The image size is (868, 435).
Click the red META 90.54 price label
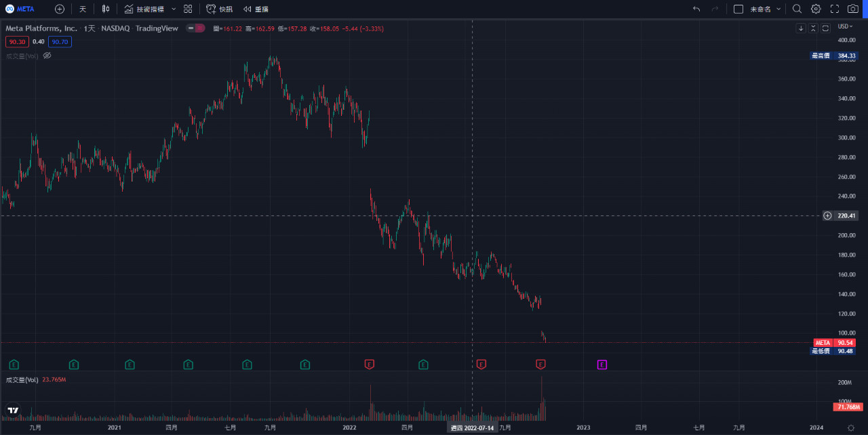(834, 343)
